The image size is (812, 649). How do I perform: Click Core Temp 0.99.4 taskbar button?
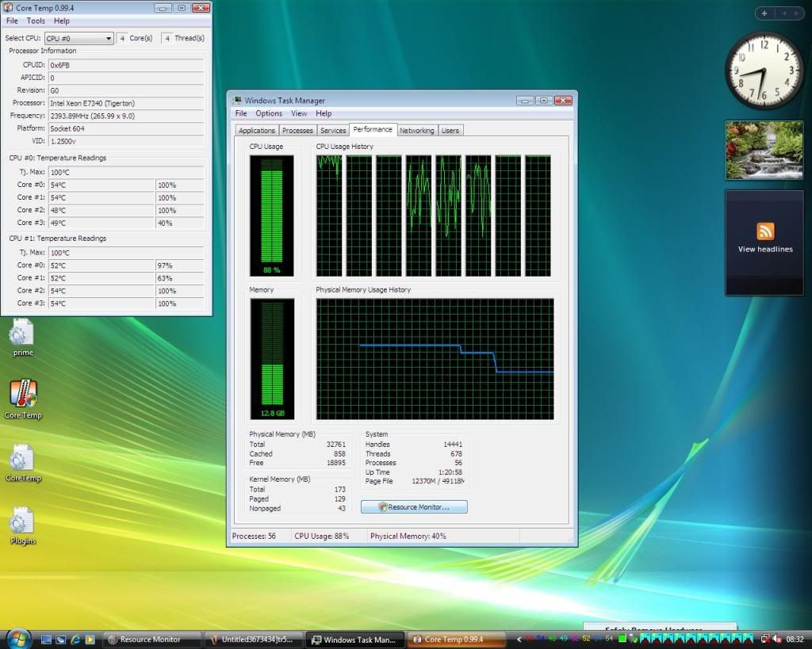456,639
